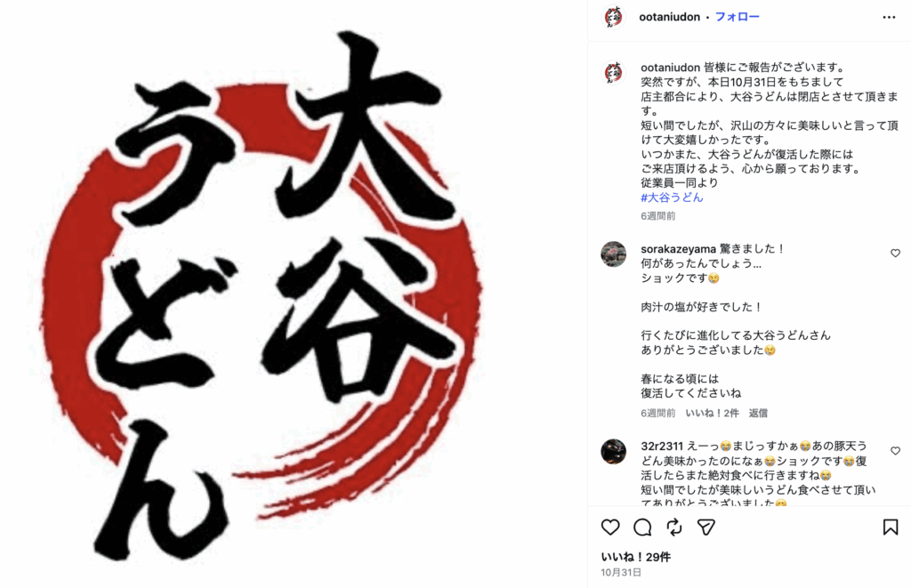Click the ootaniudon username in header
Screen dimensions: 911x588
pyautogui.click(x=669, y=17)
